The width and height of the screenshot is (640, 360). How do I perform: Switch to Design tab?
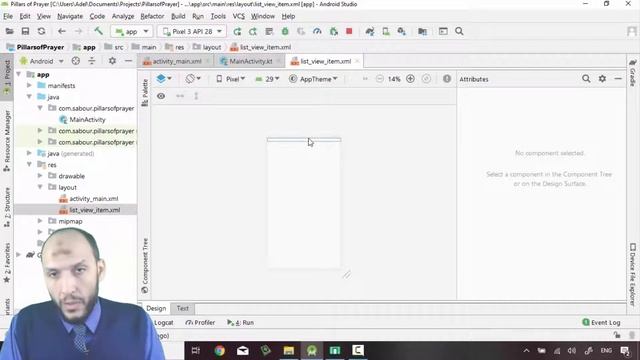tap(156, 309)
